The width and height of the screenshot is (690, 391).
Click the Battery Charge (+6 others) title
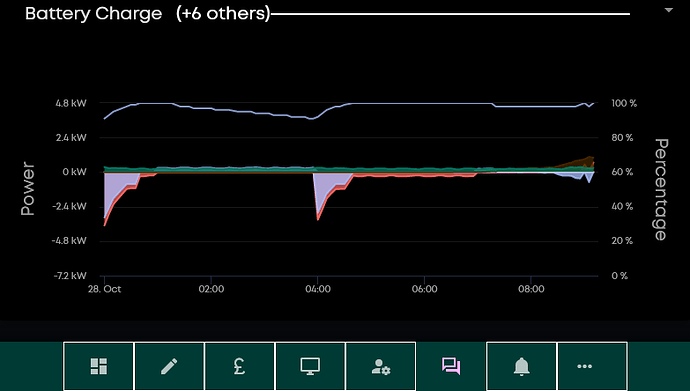pos(147,14)
